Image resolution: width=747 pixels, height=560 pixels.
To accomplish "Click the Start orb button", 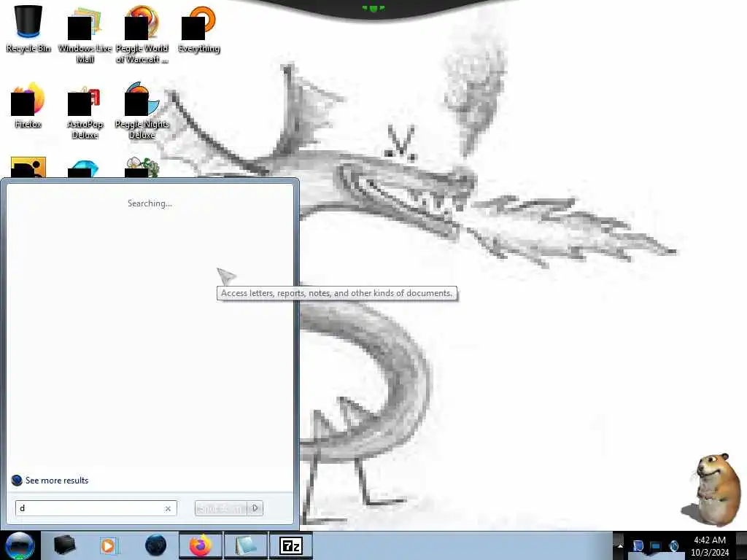I will (x=20, y=545).
